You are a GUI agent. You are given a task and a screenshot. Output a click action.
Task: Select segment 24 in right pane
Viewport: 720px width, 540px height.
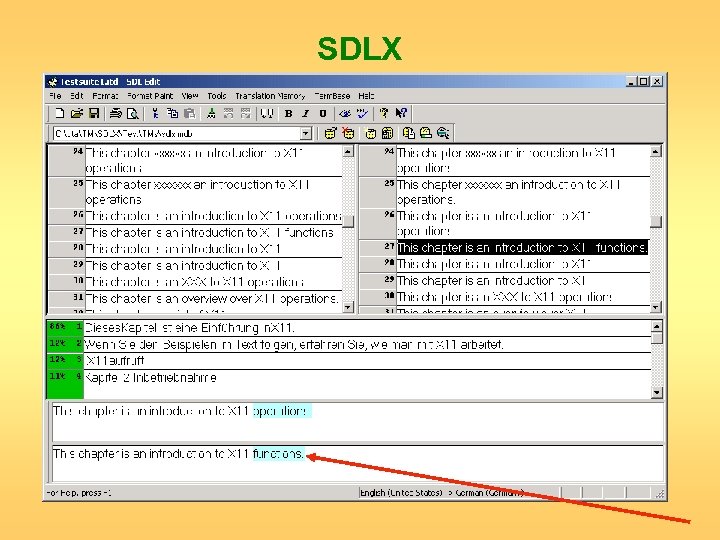(x=523, y=160)
